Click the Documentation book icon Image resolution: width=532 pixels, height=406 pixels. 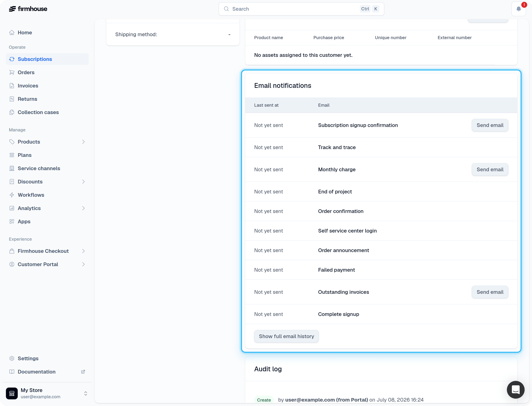point(12,371)
